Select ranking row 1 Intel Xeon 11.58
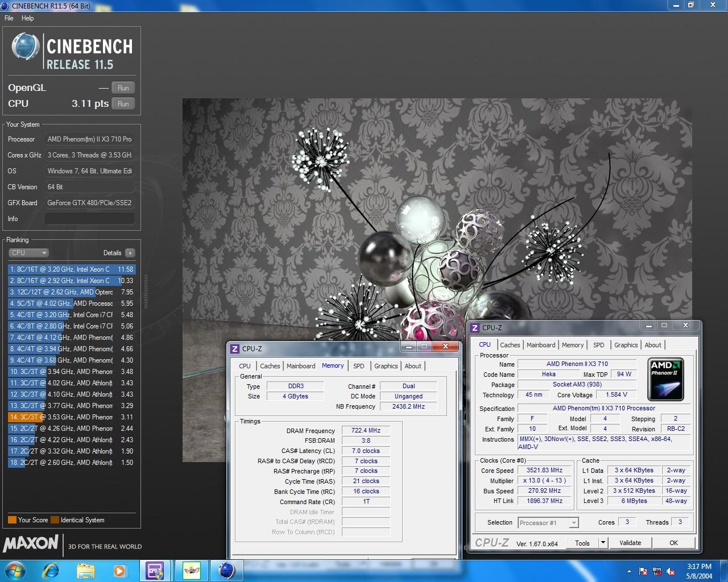This screenshot has height=582, width=728. (x=72, y=269)
